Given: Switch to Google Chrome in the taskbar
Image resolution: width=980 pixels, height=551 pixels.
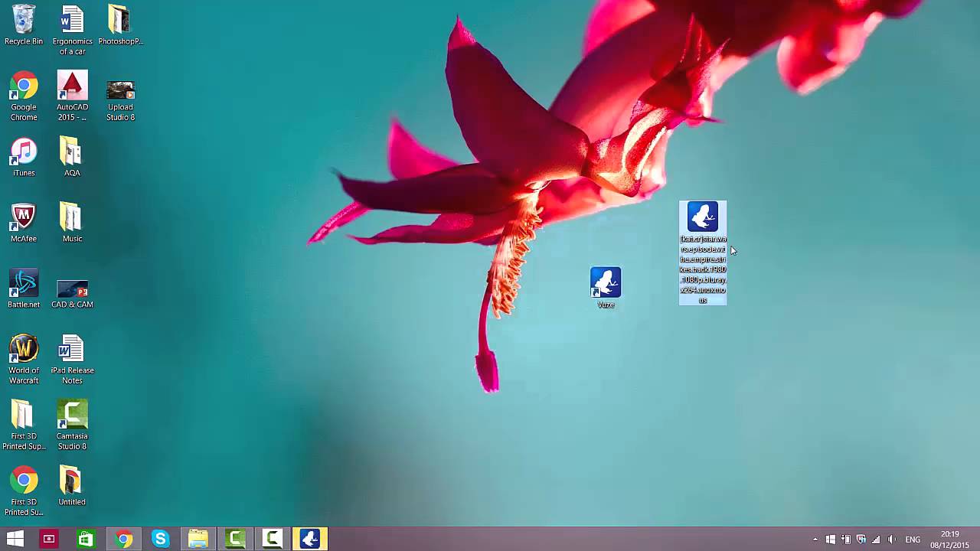Looking at the screenshot, I should [x=123, y=540].
